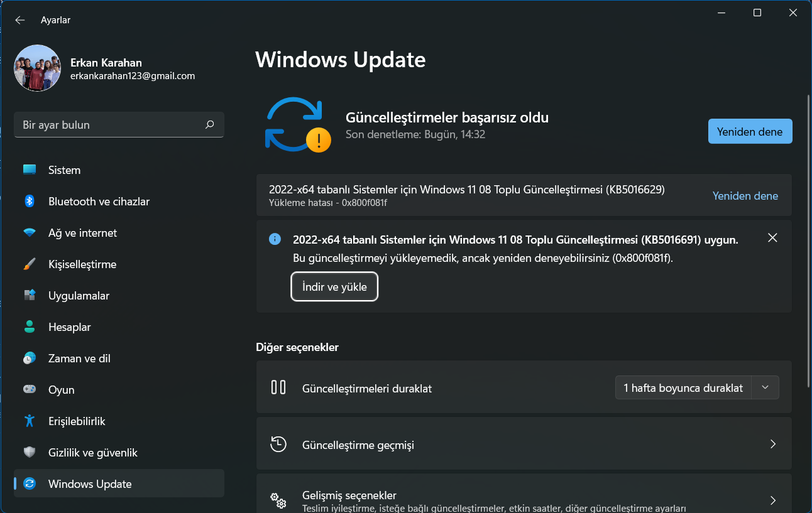The image size is (812, 513).
Task: Select Windows Update in sidebar
Action: coord(119,484)
